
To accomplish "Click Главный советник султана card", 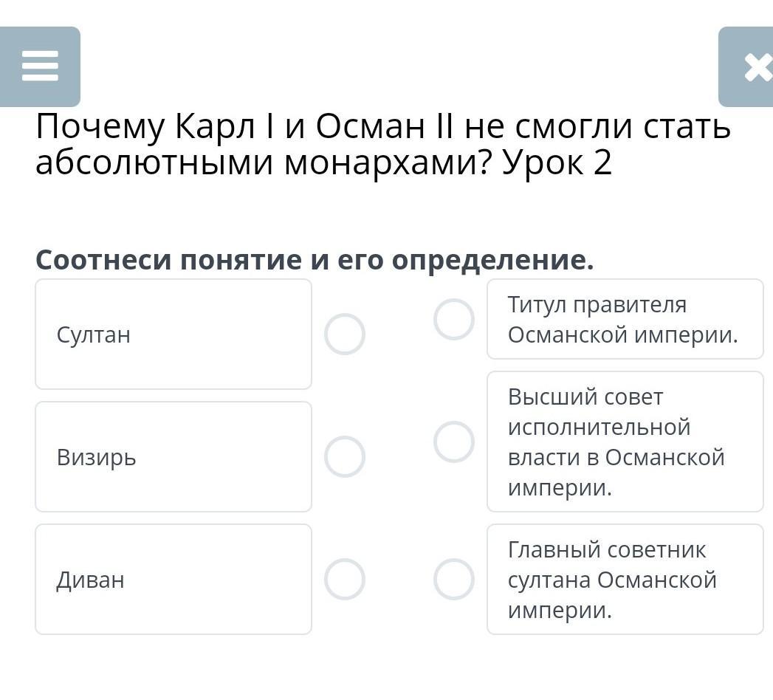I will point(625,579).
